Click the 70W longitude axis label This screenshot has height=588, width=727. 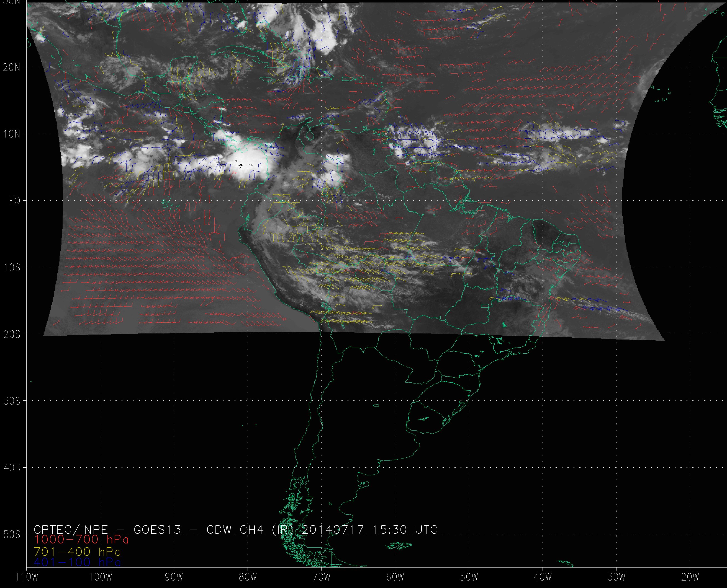(x=321, y=577)
